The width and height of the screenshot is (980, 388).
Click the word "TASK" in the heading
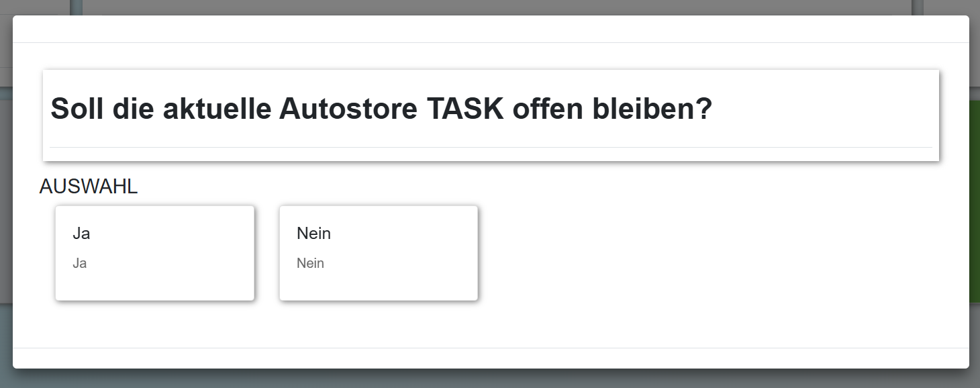pos(464,109)
